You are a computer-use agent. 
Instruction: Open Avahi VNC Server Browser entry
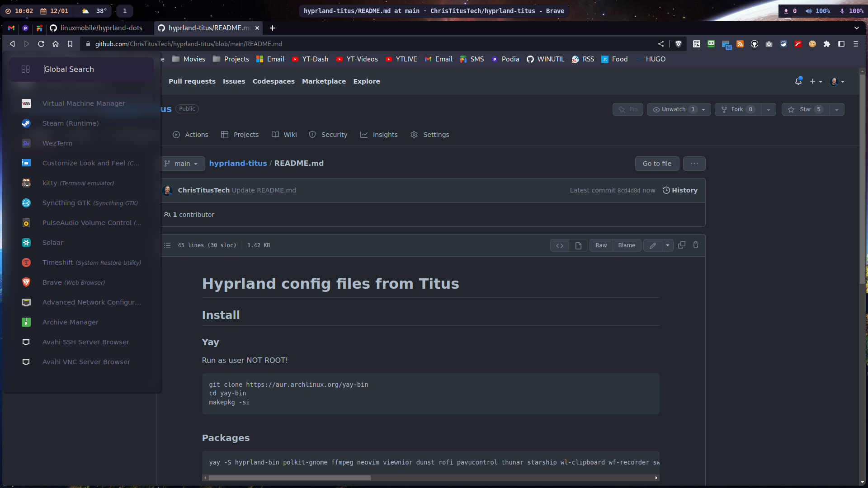(x=81, y=362)
